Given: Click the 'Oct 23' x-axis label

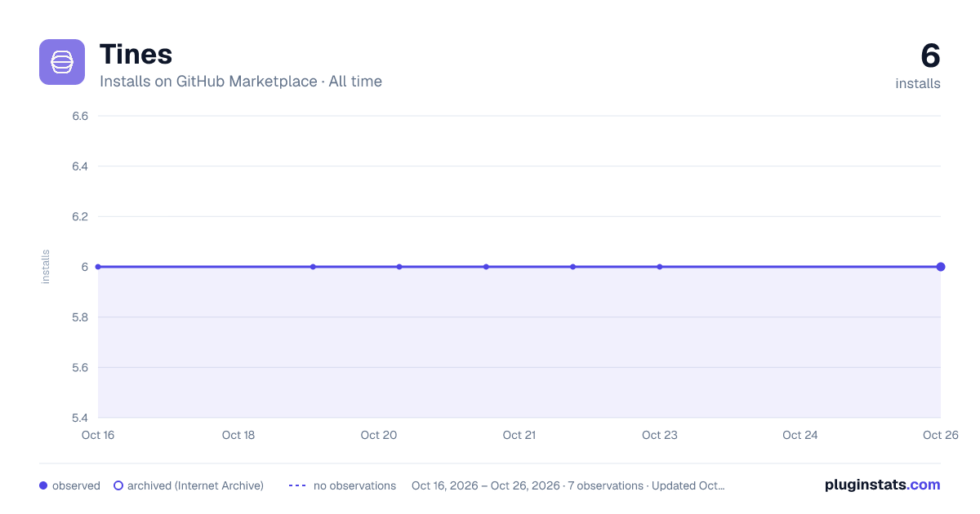Looking at the screenshot, I should pos(660,435).
